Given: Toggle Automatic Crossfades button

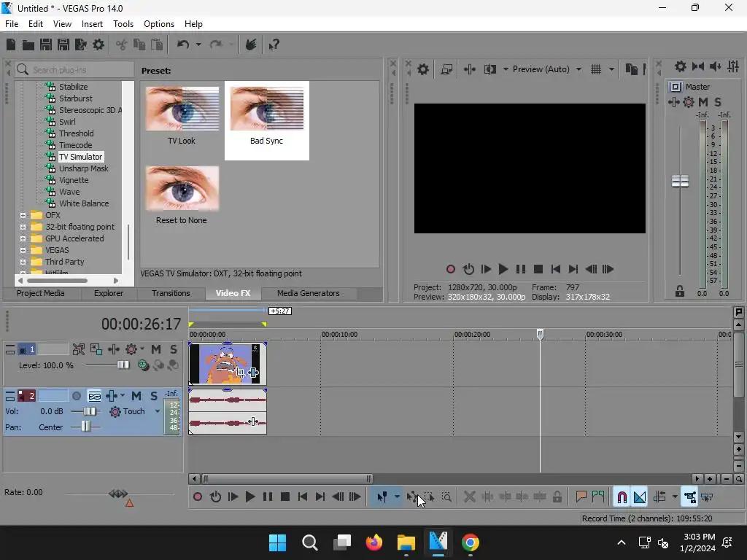Looking at the screenshot, I should pyautogui.click(x=640, y=497).
